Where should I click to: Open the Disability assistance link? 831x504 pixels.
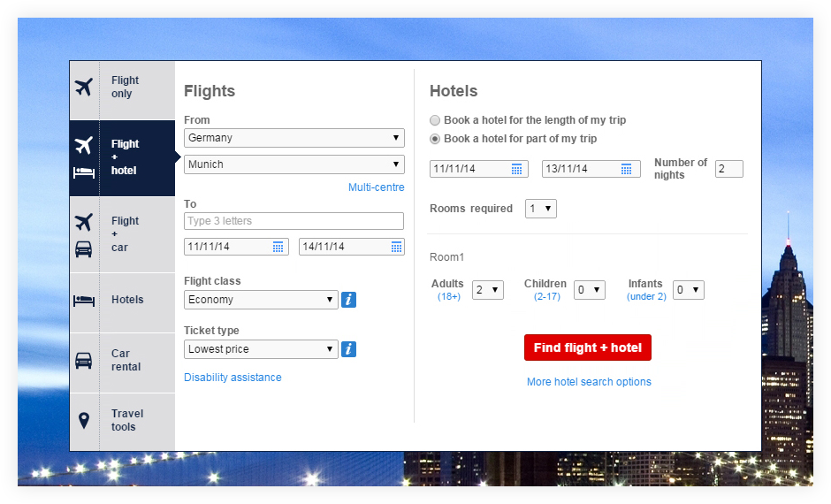point(233,378)
